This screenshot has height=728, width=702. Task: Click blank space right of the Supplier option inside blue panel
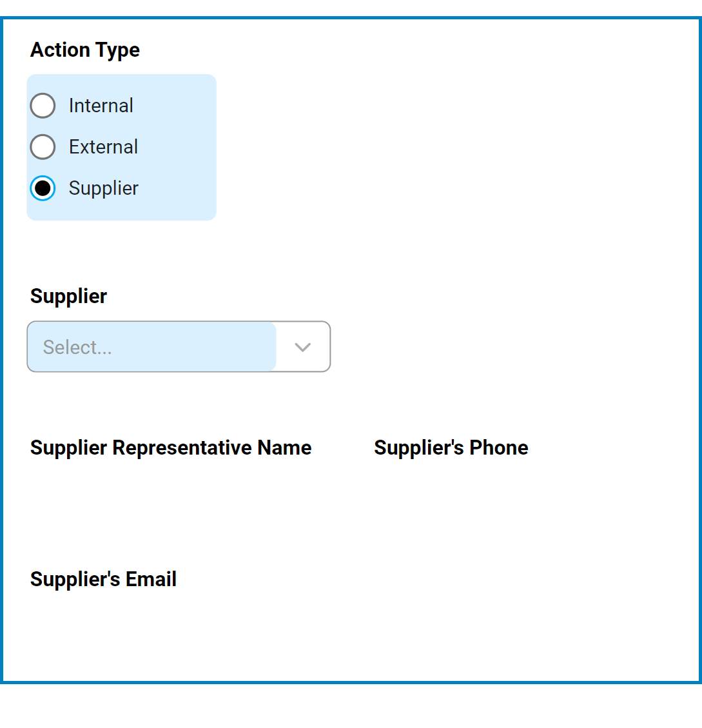click(x=180, y=188)
